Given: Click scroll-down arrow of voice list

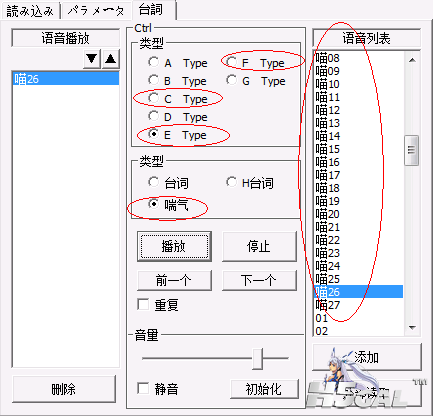Looking at the screenshot, I should (x=412, y=328).
